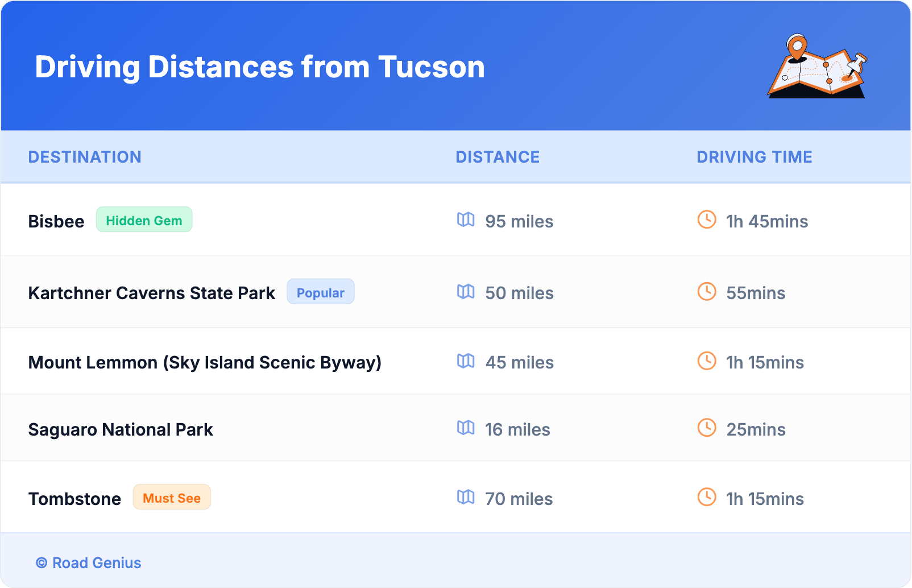Click the map illustration in the header
The width and height of the screenshot is (912, 588).
818,67
